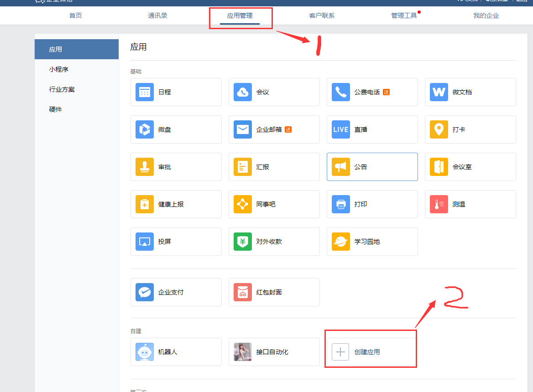Image resolution: width=533 pixels, height=392 pixels.
Task: Click the 微文档 app name text
Action: coord(462,92)
